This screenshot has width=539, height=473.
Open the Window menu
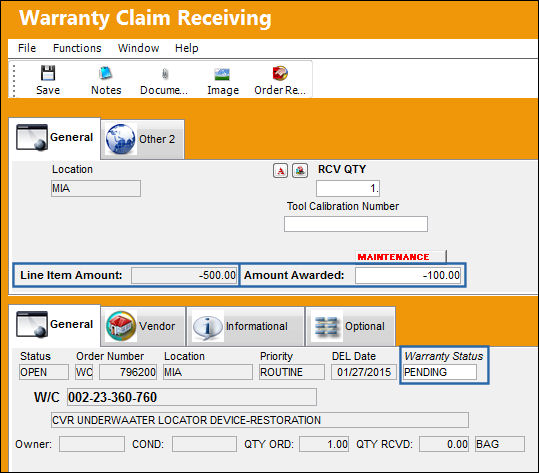click(x=138, y=48)
